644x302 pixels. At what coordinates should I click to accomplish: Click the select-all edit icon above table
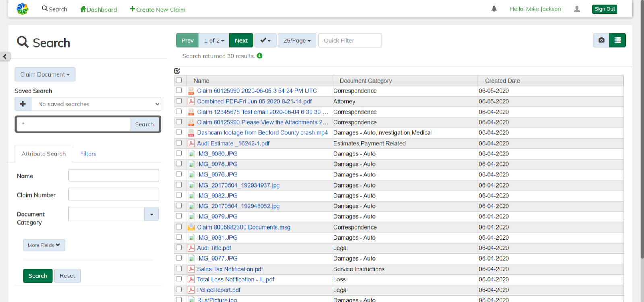[x=177, y=71]
